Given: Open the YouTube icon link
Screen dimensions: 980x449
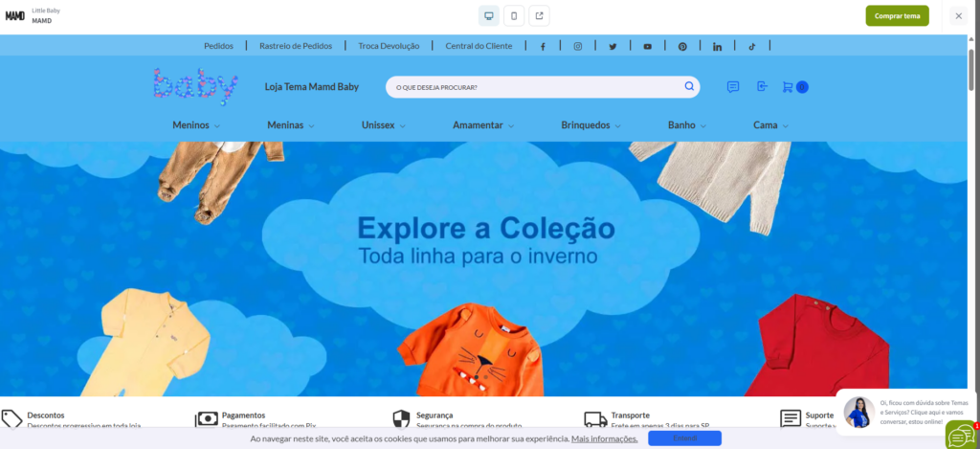Looking at the screenshot, I should pos(648,46).
